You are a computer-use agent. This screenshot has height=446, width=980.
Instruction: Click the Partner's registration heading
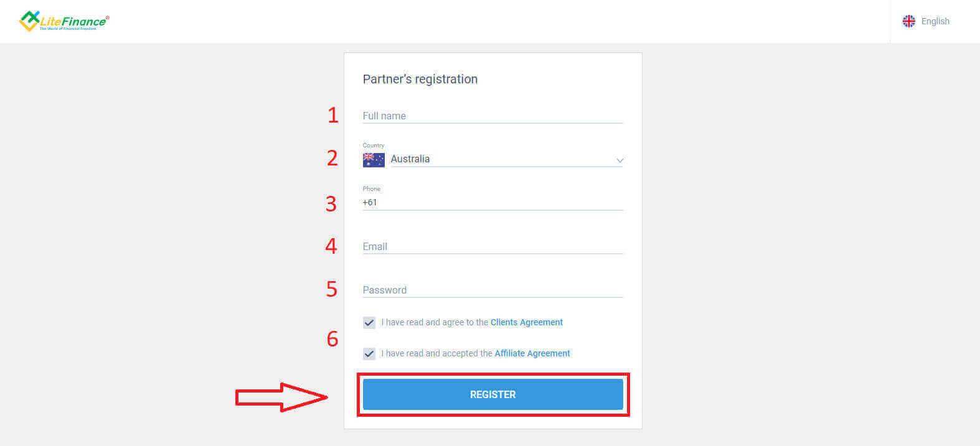420,79
